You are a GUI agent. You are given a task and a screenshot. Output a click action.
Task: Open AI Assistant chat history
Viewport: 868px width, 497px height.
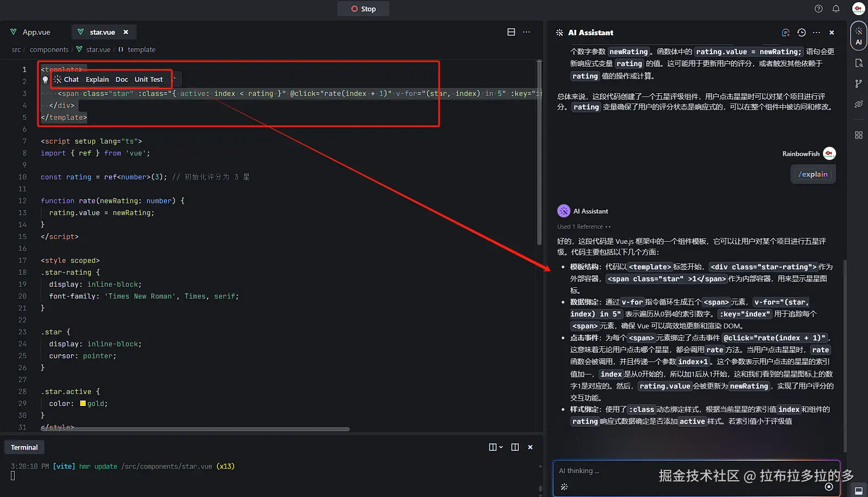[801, 33]
